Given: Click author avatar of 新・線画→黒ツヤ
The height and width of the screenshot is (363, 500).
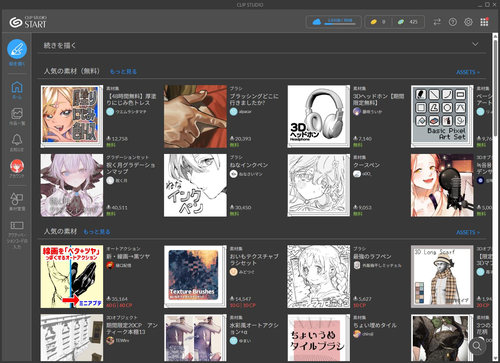Looking at the screenshot, I should 110,265.
